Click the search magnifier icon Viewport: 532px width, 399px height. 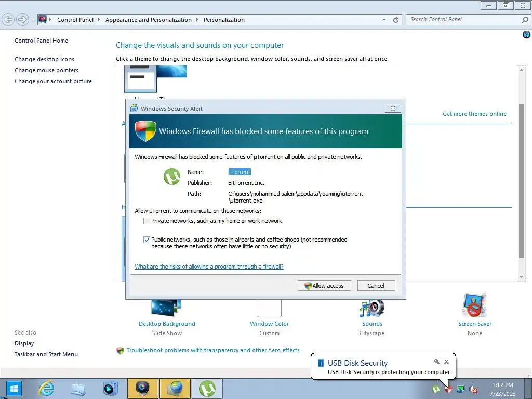(525, 20)
